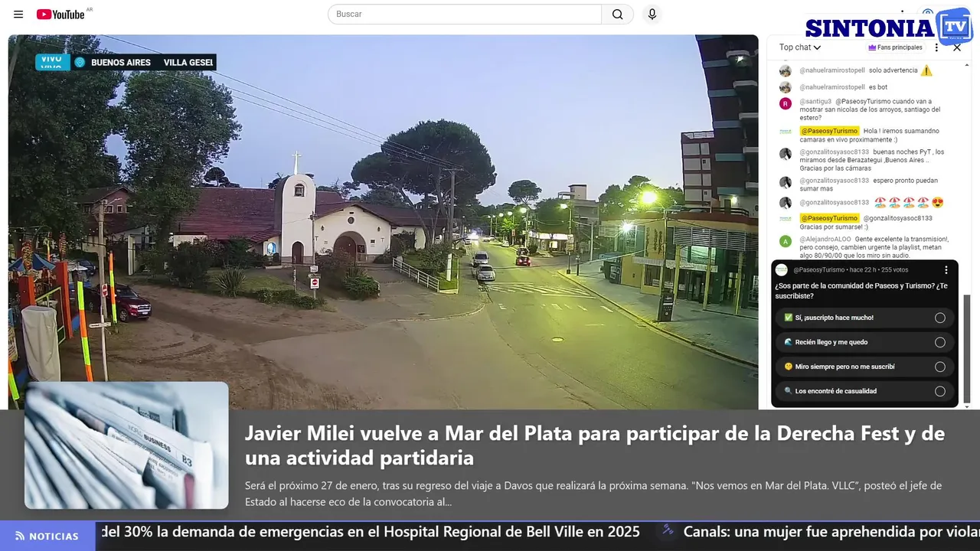Select poll option 'Los encontré de casualidad'
This screenshot has width=980, height=551.
[866, 391]
